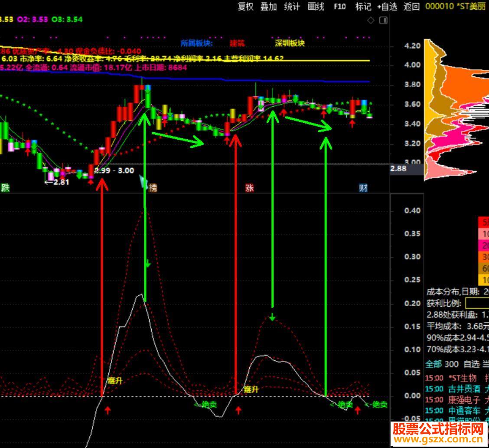Click the ←2.81 low price label
Screen dimensions: 489x448
[57, 182]
